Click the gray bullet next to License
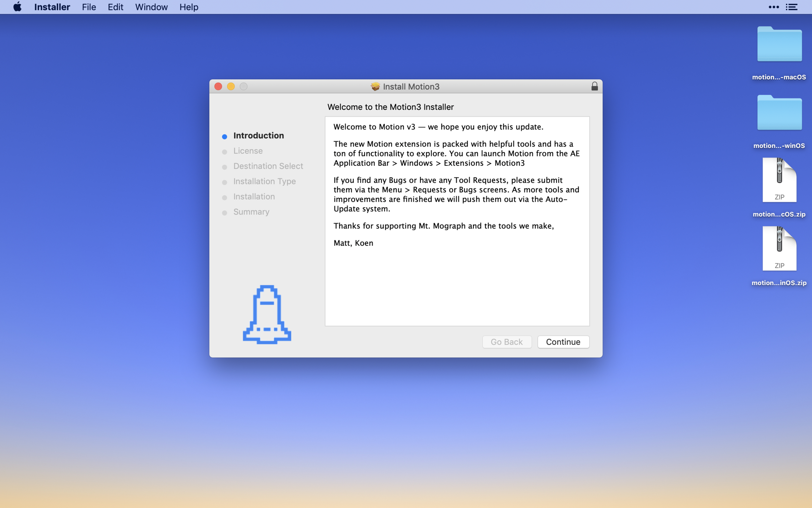The width and height of the screenshot is (812, 508). tap(224, 152)
